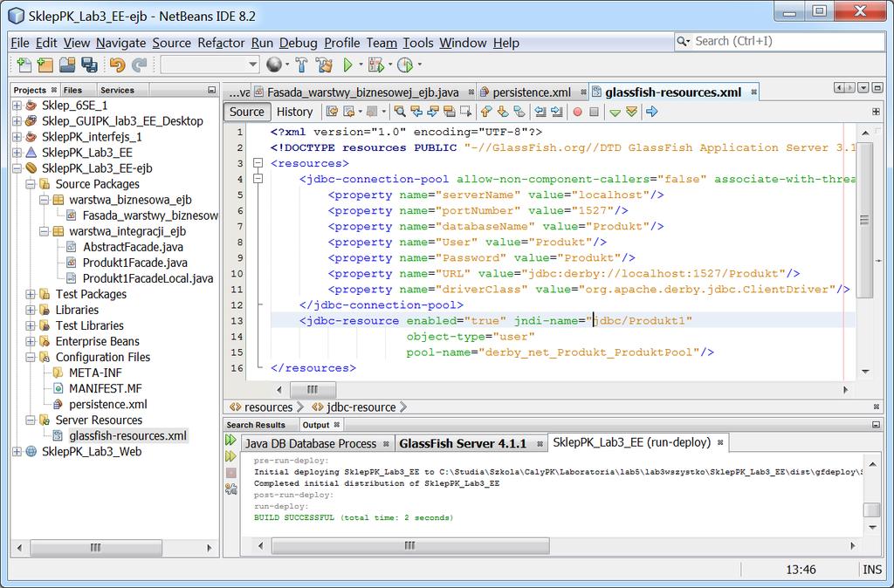
Task: Click the editor horizontal scrollbar thumb
Action: [313, 390]
